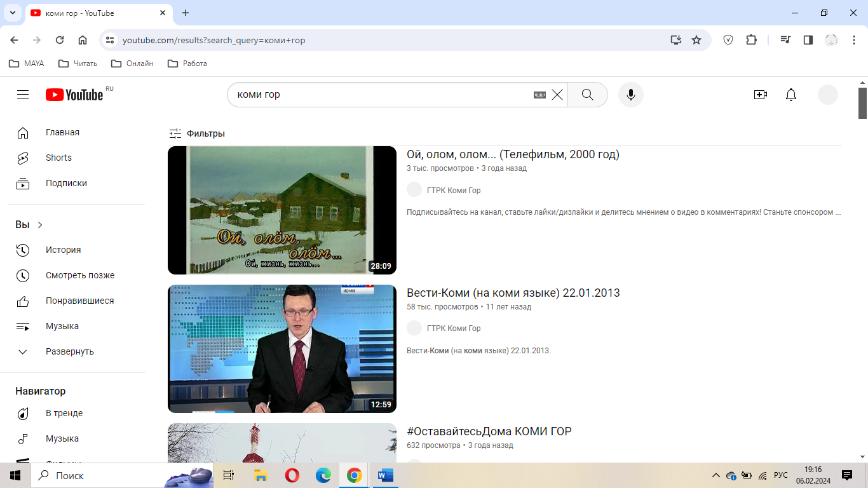This screenshot has width=868, height=488.
Task: Click the Понравившиеся thumbs-up icon
Action: tap(23, 301)
